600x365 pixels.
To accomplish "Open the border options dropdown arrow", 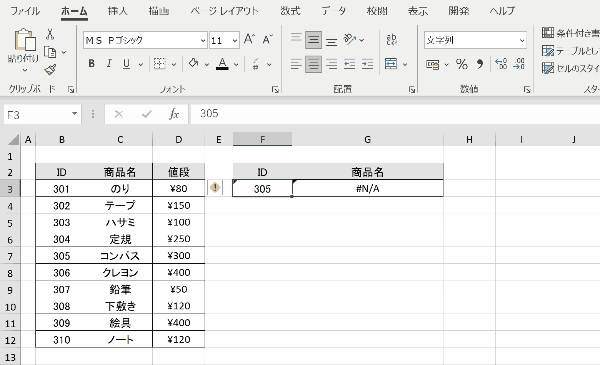I will (x=173, y=64).
